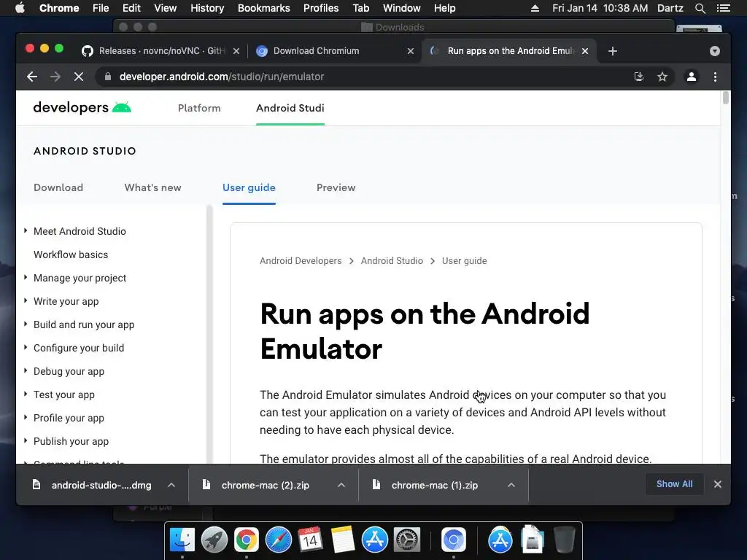The height and width of the screenshot is (560, 747).
Task: Open App Store from the Dock
Action: pos(374,540)
